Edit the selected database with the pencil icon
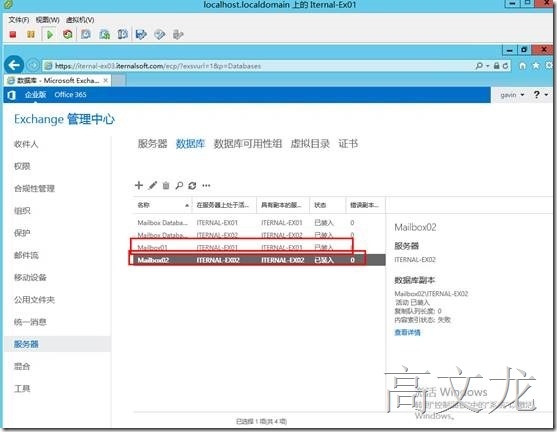Viewport: 557px width, 432px height. 153,185
